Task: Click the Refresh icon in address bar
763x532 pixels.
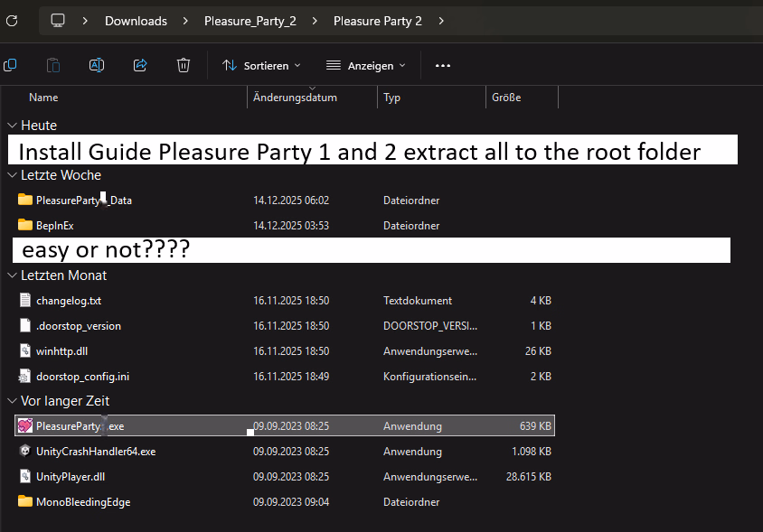Action: (12, 20)
